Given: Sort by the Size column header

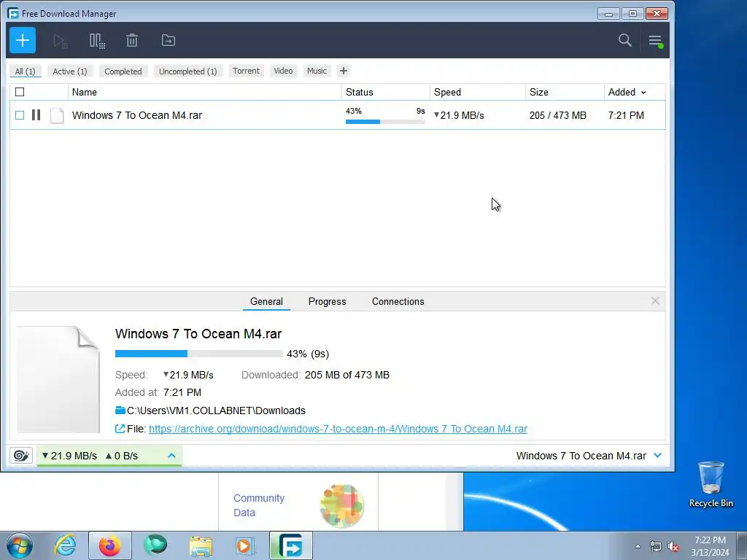Looking at the screenshot, I should 565,92.
